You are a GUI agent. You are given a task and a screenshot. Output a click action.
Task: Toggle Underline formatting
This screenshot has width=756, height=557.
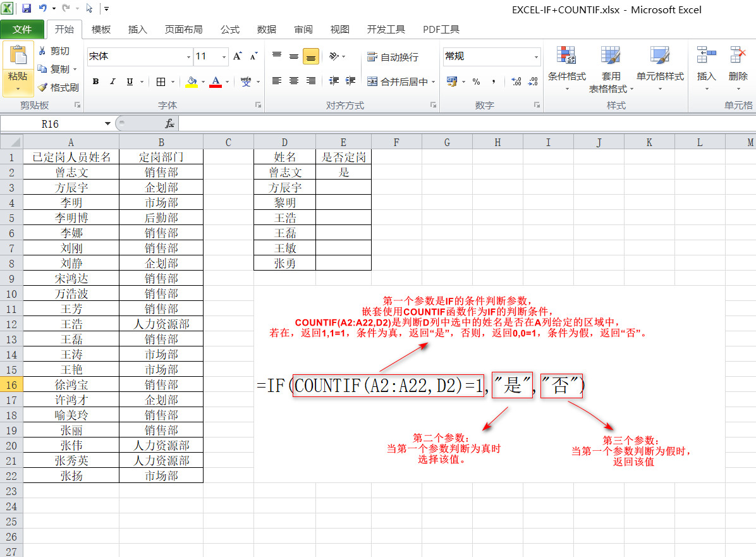coord(129,82)
